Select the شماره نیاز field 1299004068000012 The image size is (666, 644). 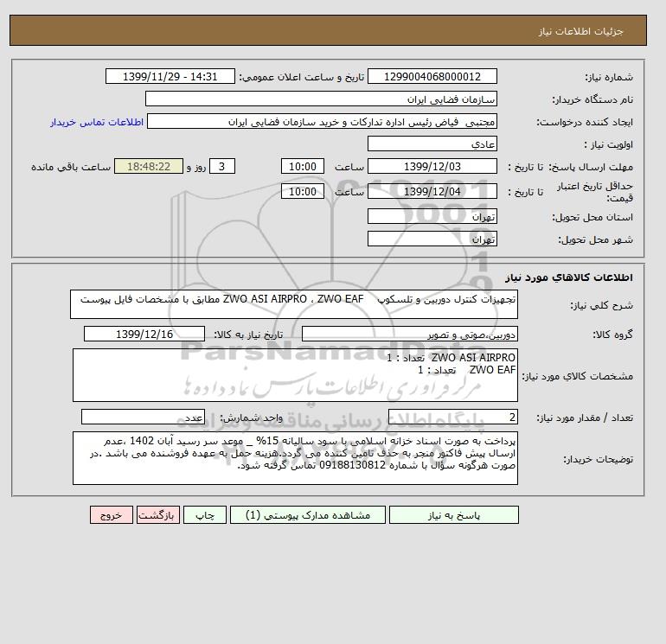[432, 76]
